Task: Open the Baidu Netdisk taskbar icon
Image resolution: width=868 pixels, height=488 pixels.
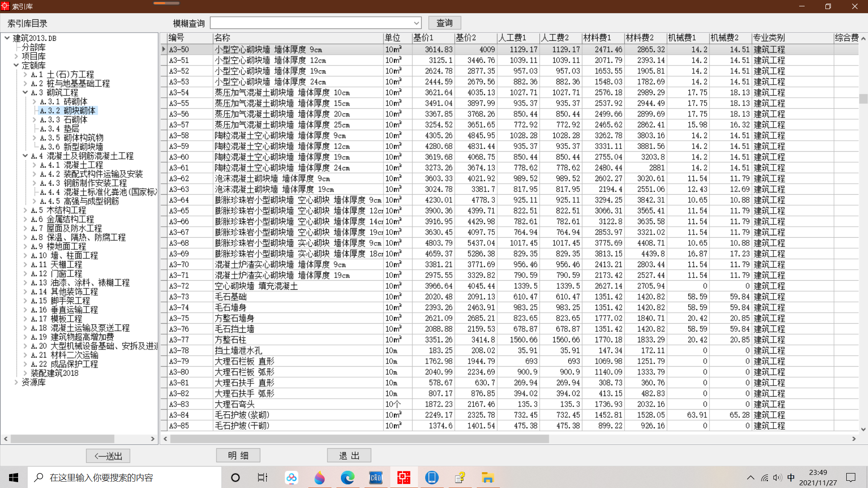Action: click(292, 477)
